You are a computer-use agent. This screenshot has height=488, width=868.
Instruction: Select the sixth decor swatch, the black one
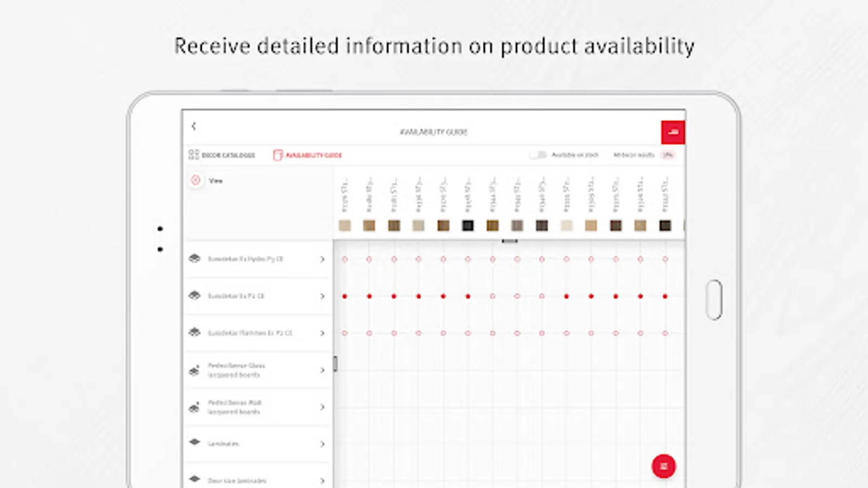pos(468,226)
